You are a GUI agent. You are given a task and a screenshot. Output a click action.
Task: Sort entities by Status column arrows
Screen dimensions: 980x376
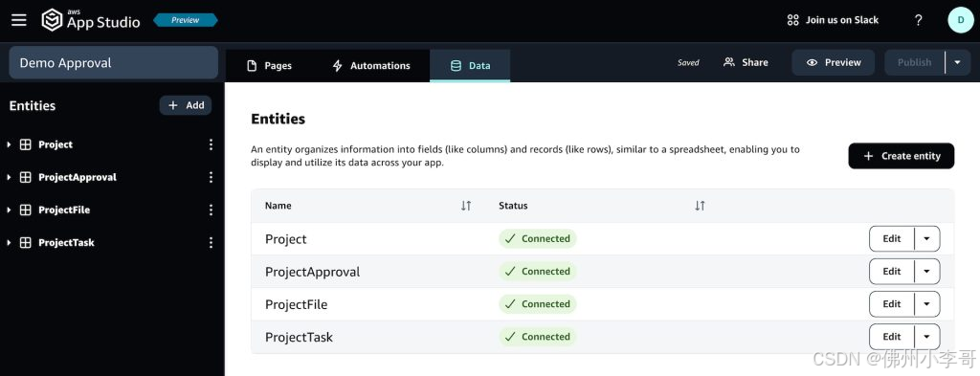point(700,206)
